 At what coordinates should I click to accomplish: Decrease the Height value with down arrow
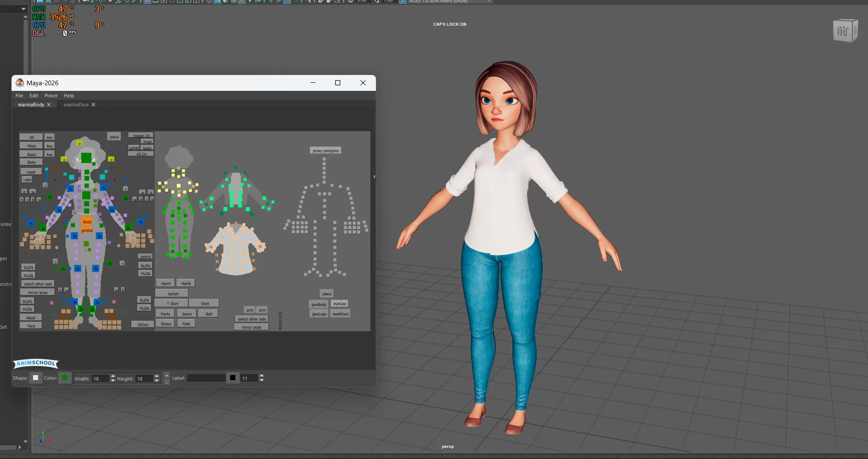pos(156,381)
